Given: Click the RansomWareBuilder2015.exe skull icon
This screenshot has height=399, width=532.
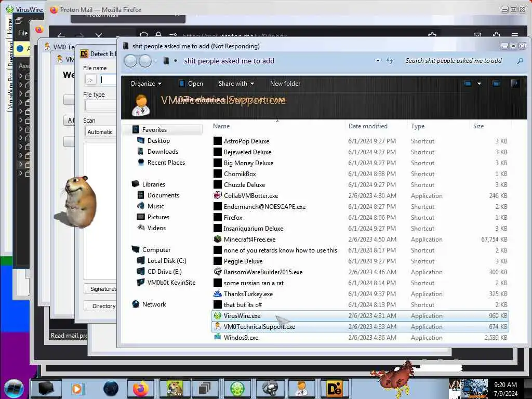Looking at the screenshot, I should pyautogui.click(x=218, y=272).
